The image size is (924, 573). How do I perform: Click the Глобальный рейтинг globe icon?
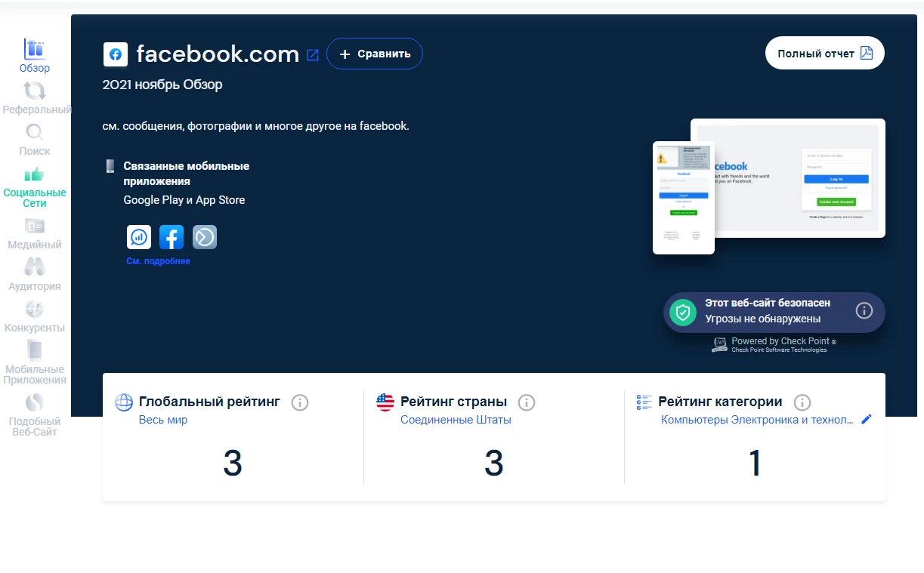coord(124,402)
